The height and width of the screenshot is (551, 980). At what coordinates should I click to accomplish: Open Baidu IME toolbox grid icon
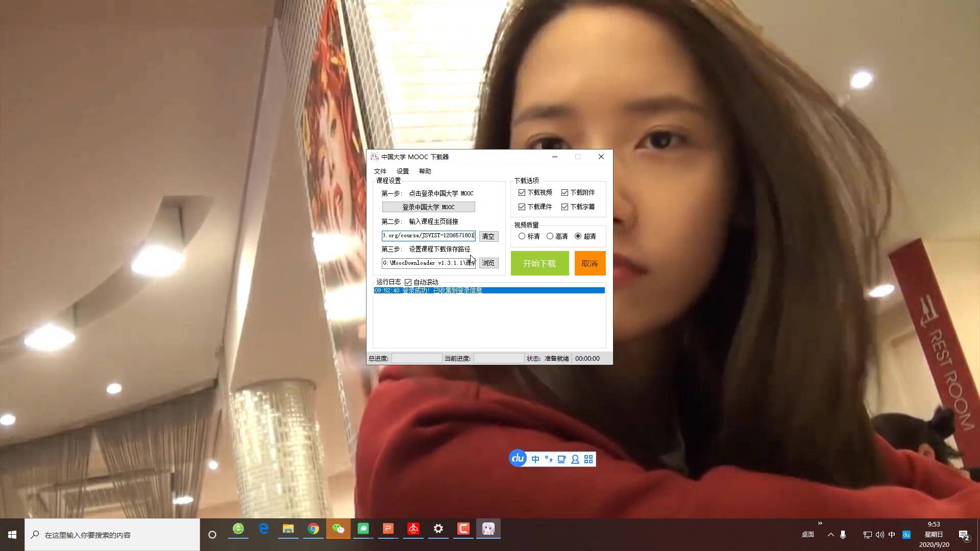click(x=589, y=459)
